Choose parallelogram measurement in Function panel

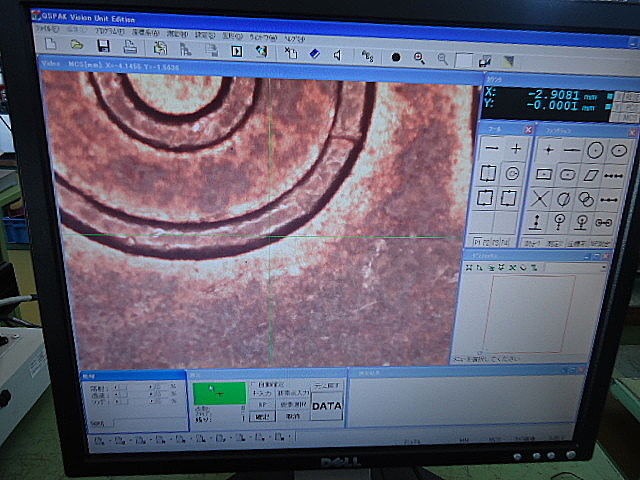tap(591, 176)
